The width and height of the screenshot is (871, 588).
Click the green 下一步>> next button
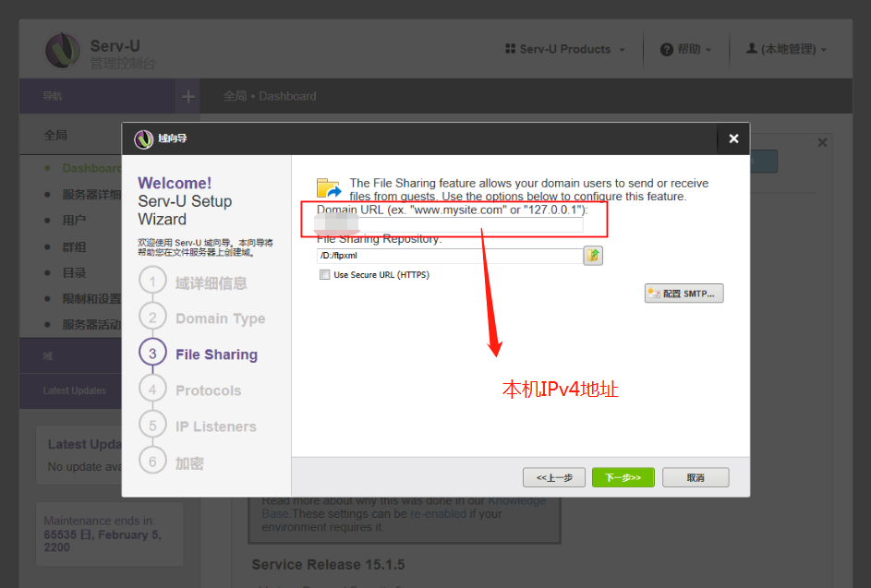623,477
